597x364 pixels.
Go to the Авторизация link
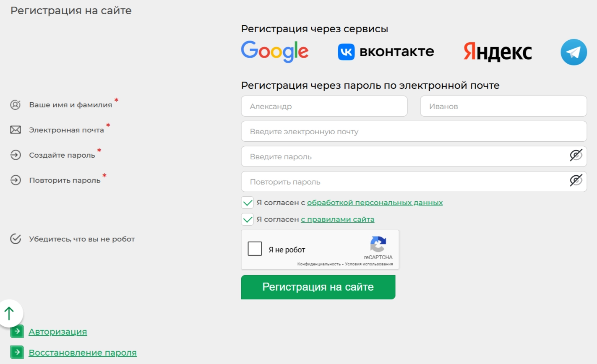pos(58,332)
